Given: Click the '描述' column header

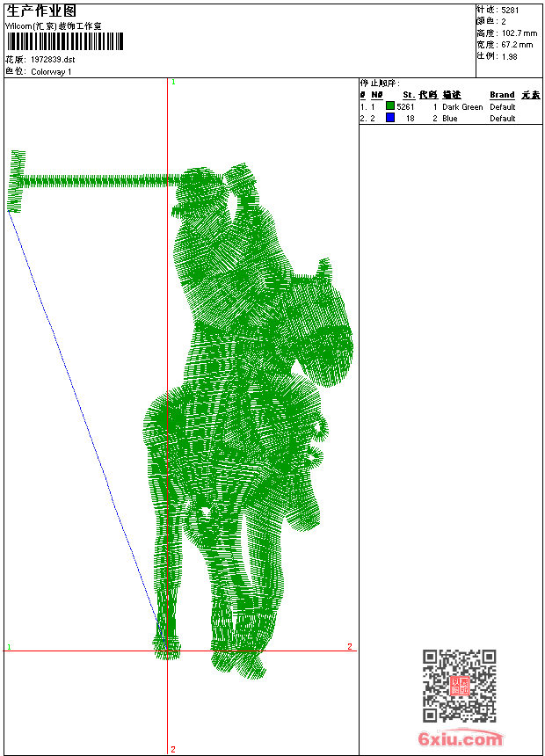Looking at the screenshot, I should (x=452, y=95).
